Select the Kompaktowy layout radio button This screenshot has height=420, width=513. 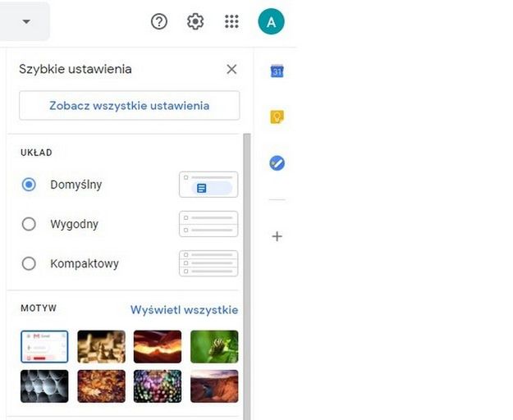tap(29, 263)
